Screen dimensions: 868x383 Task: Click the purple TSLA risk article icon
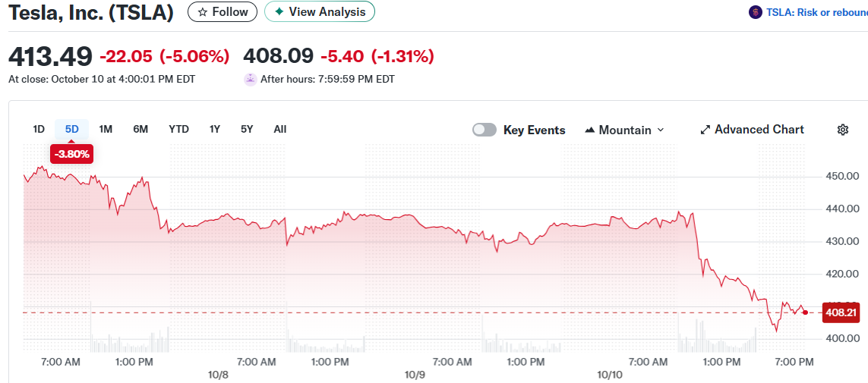pos(755,12)
